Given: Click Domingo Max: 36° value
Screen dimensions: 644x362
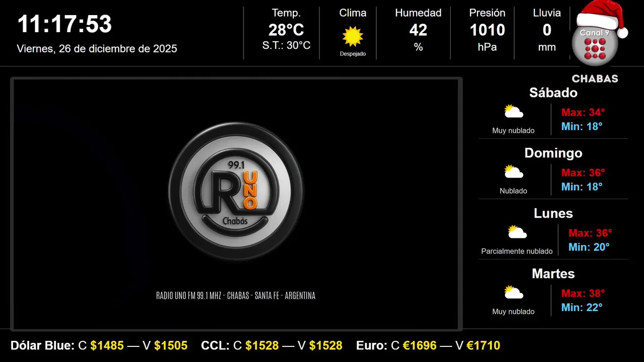Looking at the screenshot, I should (583, 172).
